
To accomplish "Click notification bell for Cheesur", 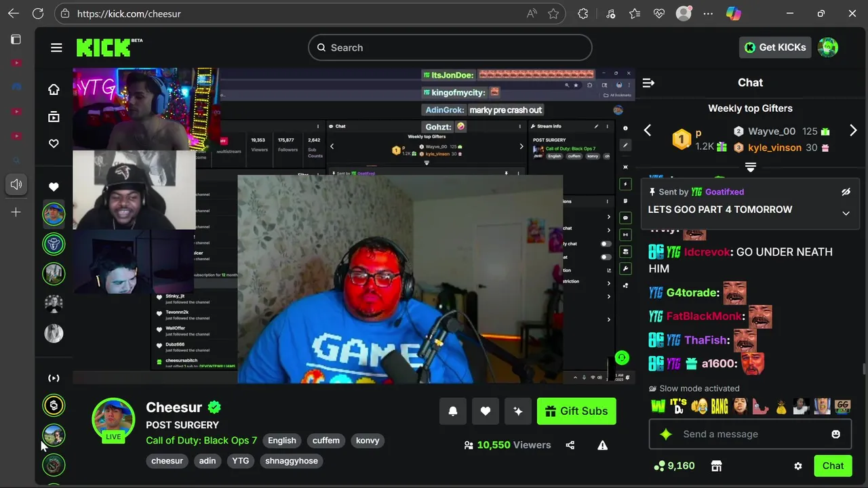I will [453, 411].
